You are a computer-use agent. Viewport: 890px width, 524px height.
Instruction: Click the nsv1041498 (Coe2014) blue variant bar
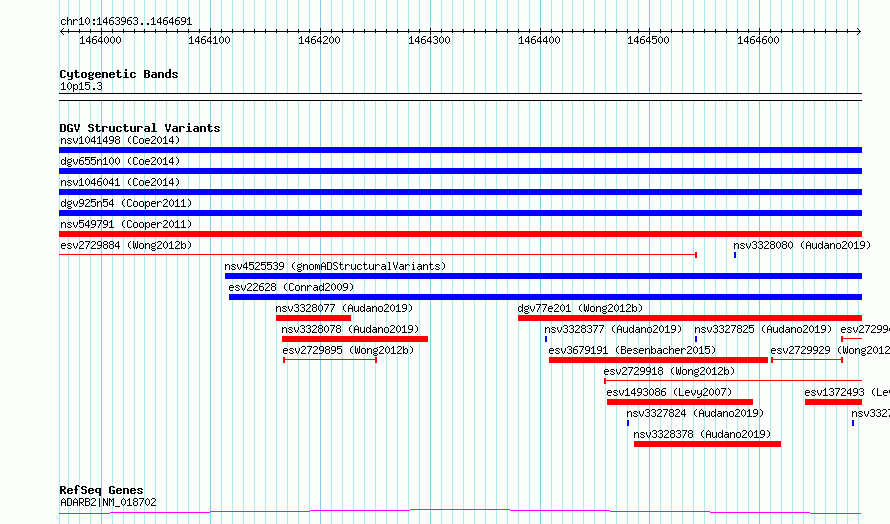pyautogui.click(x=460, y=150)
